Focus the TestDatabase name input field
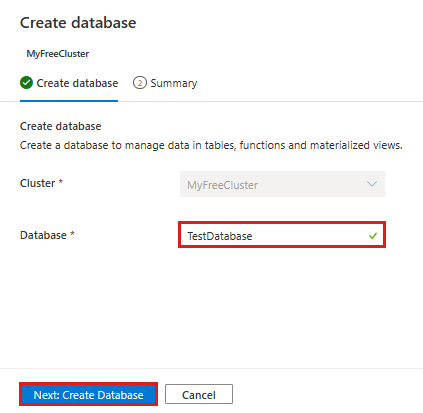This screenshot has height=413, width=423. point(282,235)
